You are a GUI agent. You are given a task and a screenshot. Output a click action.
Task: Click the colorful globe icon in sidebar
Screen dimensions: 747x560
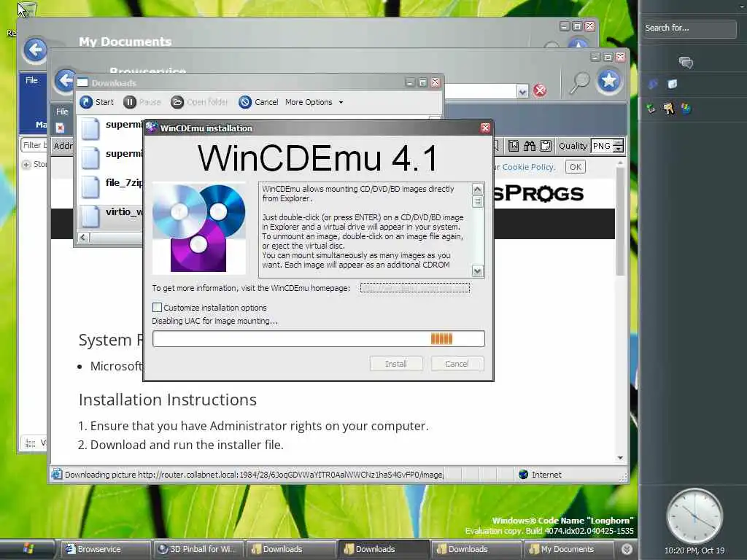tap(686, 109)
